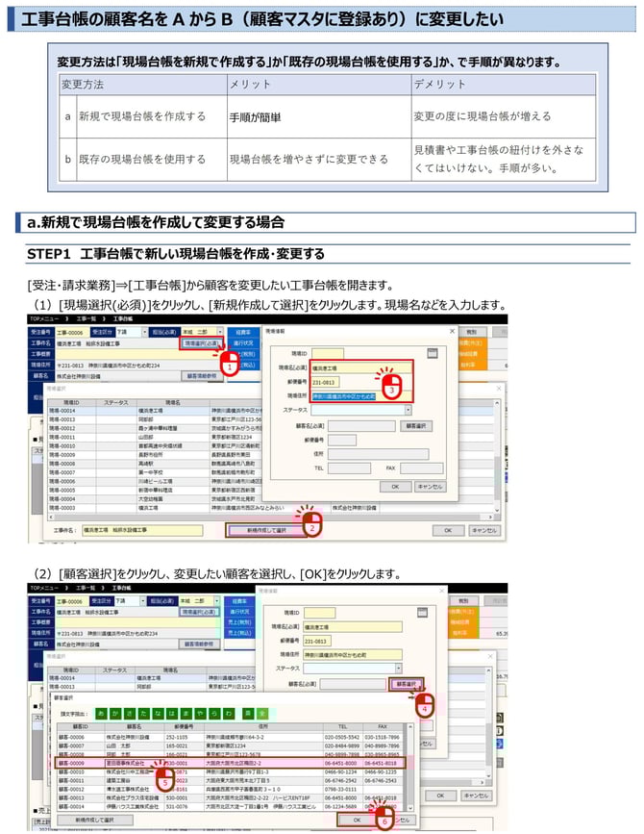Click OK button in 顧客選択 window
Screen dimensions: 644x834
coord(357,820)
